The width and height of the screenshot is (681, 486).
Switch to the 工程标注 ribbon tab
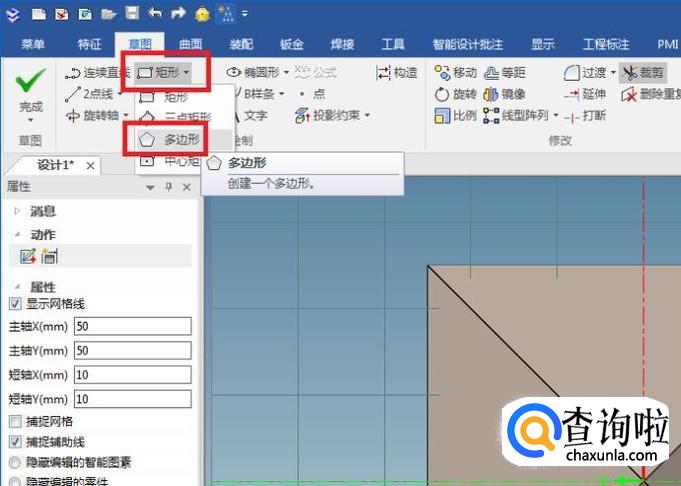(605, 44)
